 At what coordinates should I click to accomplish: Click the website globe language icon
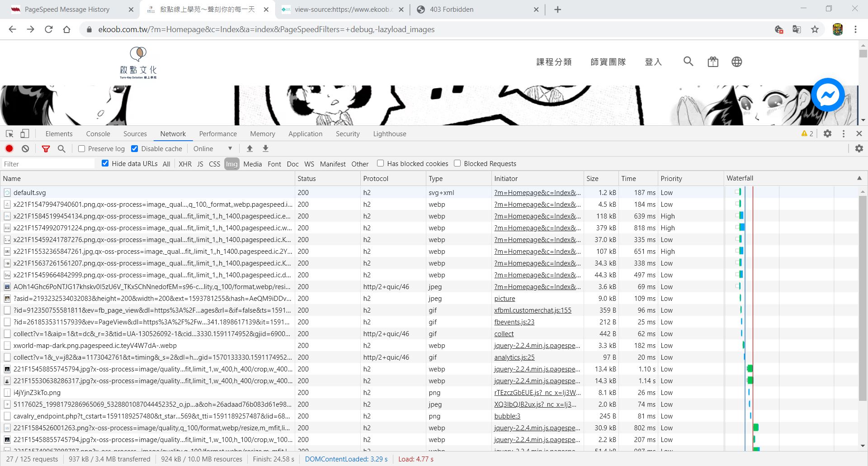pyautogui.click(x=736, y=62)
